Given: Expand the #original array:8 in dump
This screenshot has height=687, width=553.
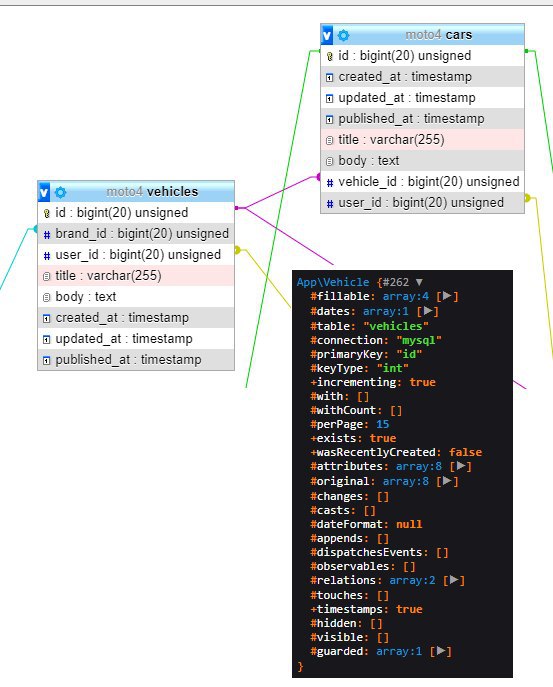Looking at the screenshot, I should pos(447,481).
